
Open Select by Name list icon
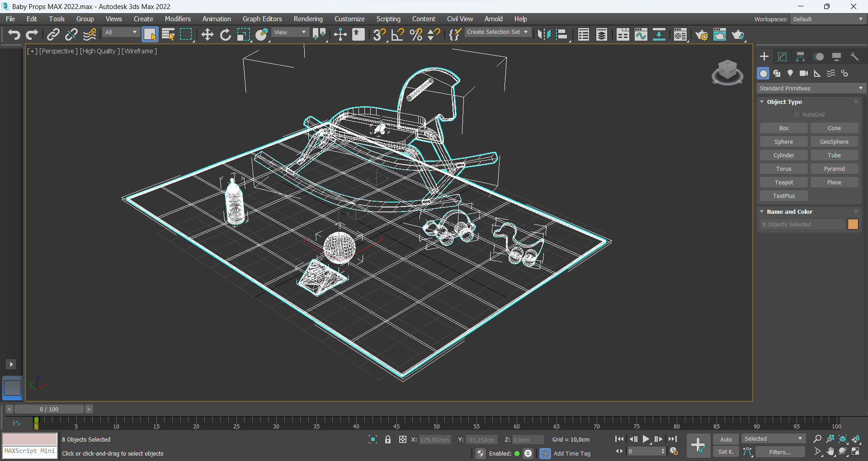[168, 34]
